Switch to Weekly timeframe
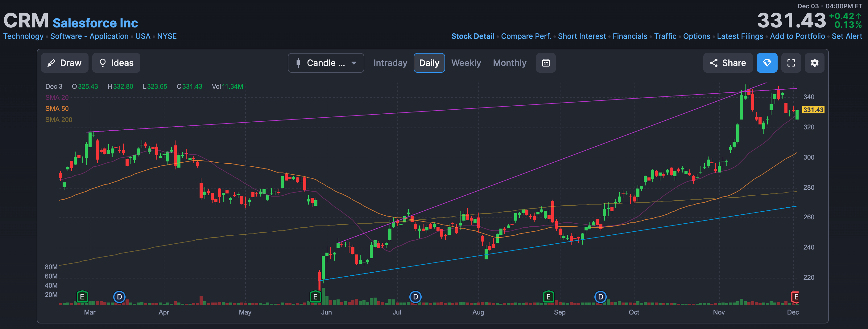Viewport: 868px width, 329px height. coord(466,63)
